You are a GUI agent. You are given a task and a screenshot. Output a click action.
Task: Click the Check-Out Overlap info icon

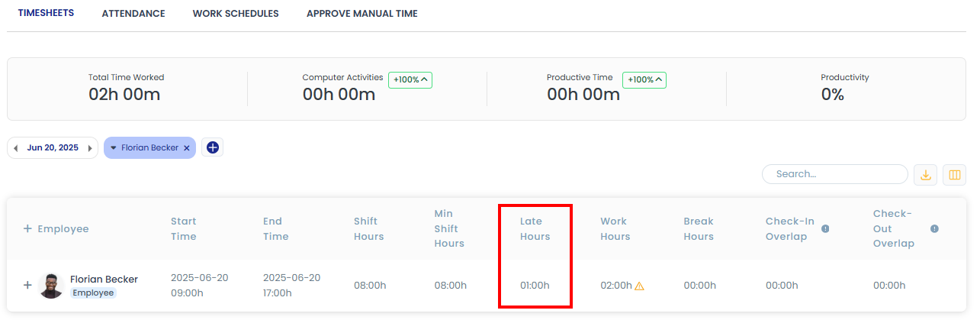(934, 228)
